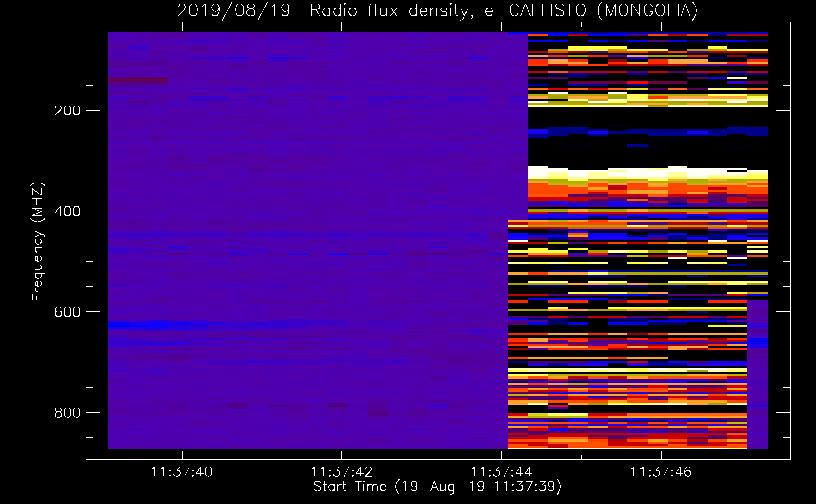The width and height of the screenshot is (816, 504).
Task: Click the dark red streak near 140 MHz
Action: [x=138, y=80]
